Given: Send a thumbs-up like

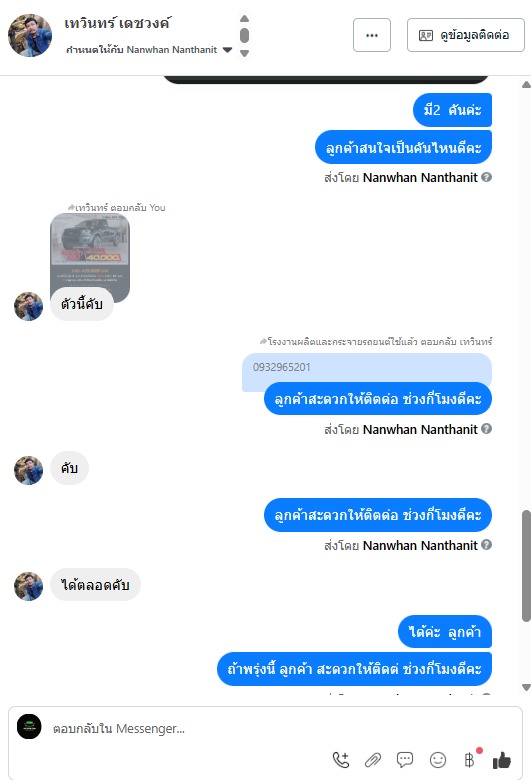Looking at the screenshot, I should coord(502,760).
